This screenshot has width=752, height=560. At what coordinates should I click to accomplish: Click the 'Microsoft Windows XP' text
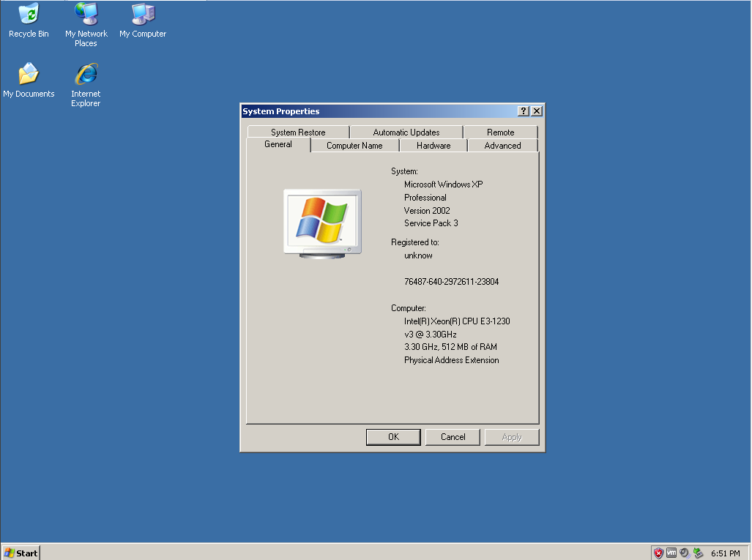444,184
